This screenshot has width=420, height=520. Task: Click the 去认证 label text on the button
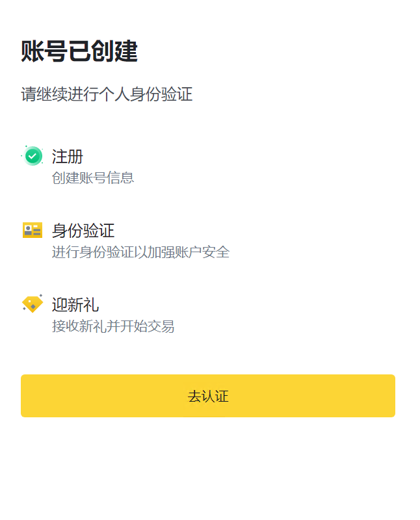[x=208, y=396]
